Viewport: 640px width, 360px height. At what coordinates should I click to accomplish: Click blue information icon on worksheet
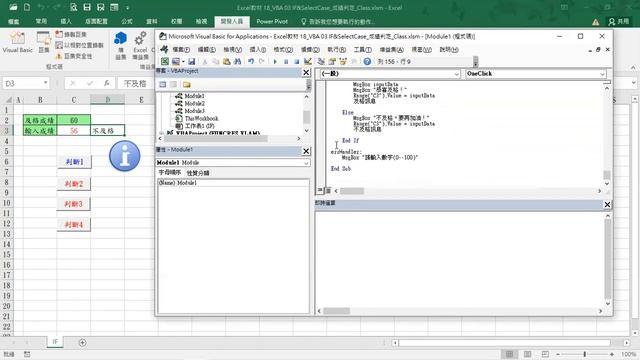tap(124, 156)
